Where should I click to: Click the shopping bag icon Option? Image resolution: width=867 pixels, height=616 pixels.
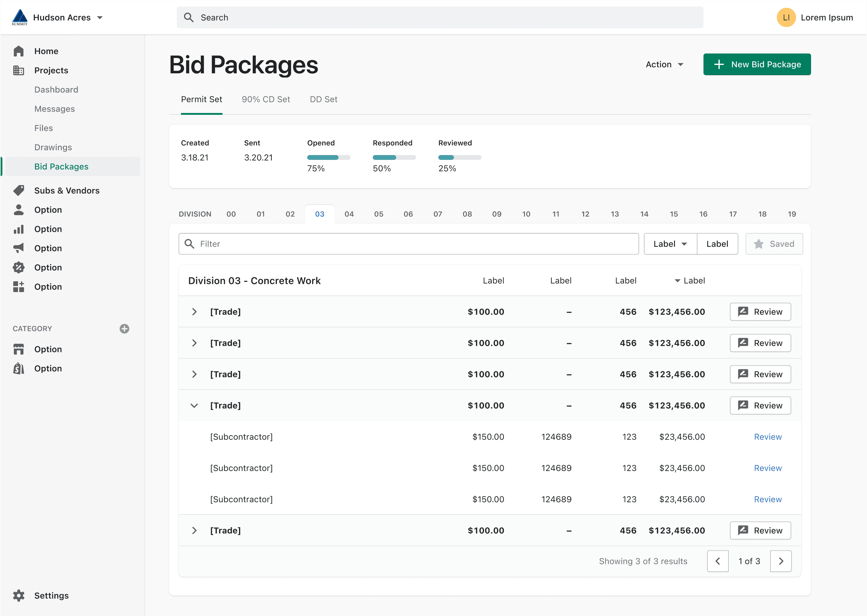pyautogui.click(x=19, y=368)
